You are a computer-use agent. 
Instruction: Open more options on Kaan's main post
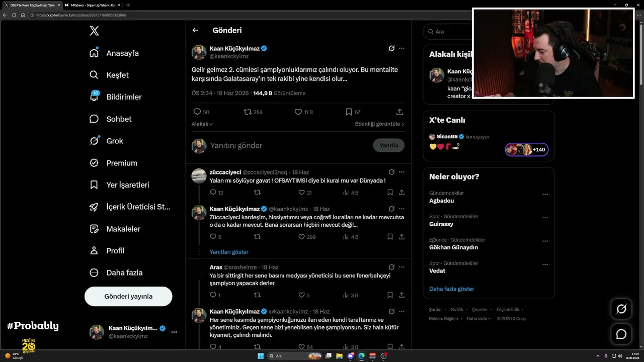401,48
